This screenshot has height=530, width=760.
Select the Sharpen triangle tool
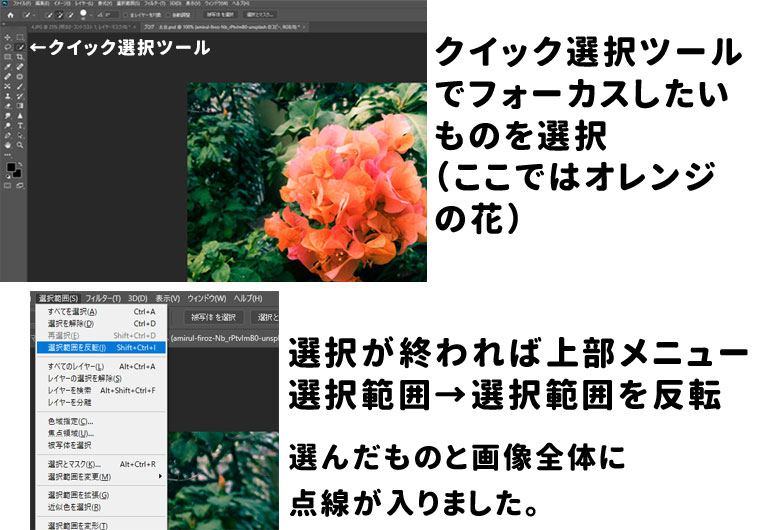point(20,116)
